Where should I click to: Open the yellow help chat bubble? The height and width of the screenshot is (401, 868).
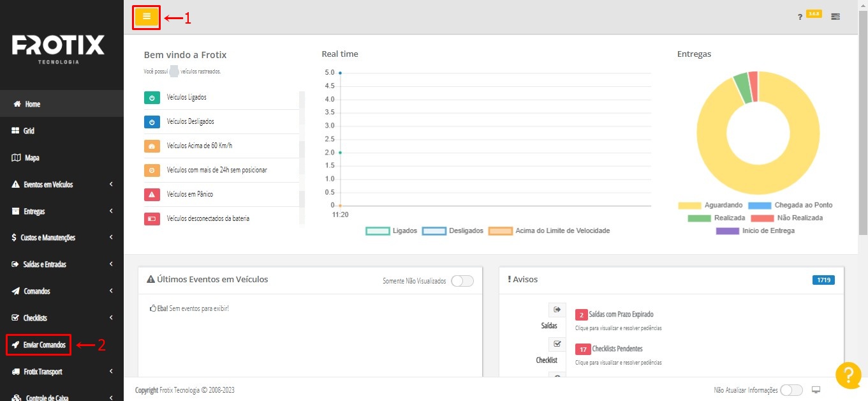click(x=848, y=375)
